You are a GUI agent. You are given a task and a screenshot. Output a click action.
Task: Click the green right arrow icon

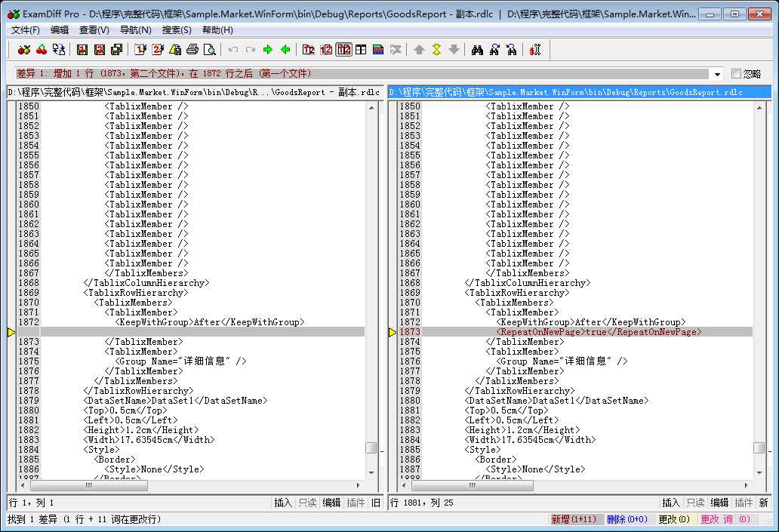pyautogui.click(x=268, y=50)
